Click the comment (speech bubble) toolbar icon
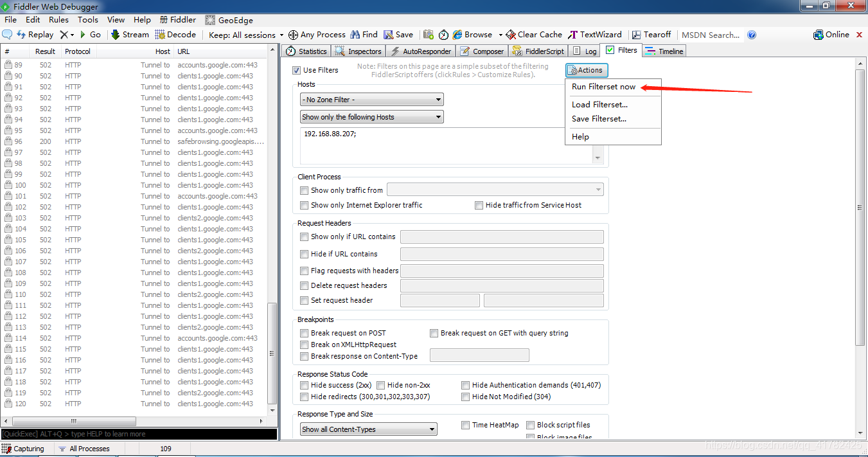Image resolution: width=868 pixels, height=457 pixels. 8,35
